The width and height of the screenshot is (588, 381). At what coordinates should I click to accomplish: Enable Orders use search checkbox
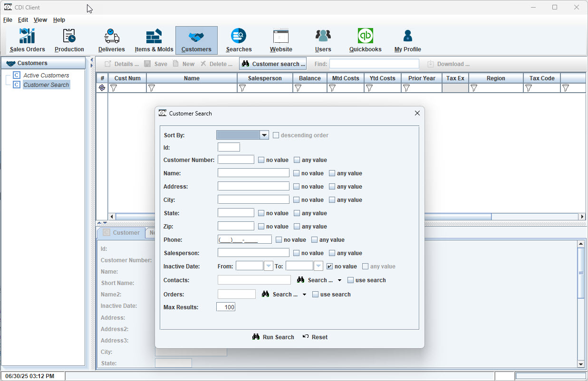(x=316, y=295)
